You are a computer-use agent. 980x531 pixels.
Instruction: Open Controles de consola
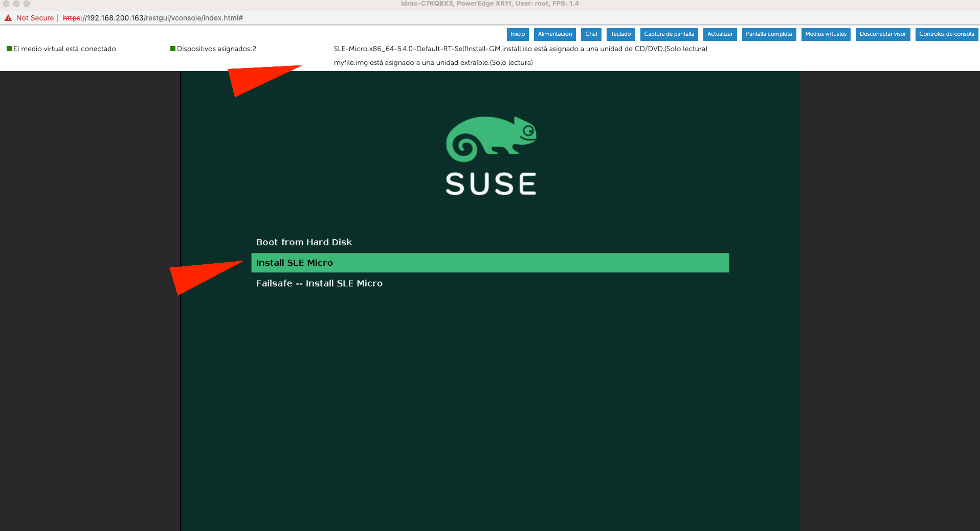(946, 34)
